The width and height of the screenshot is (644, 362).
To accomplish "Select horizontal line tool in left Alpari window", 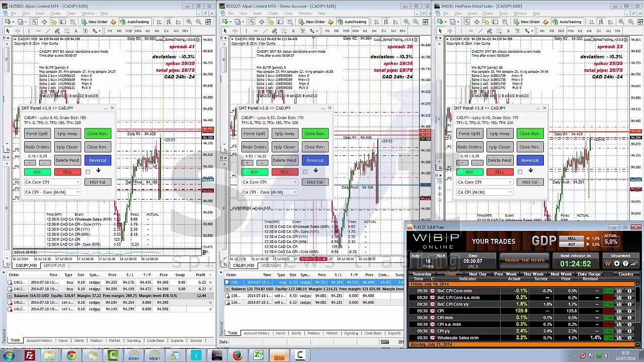I will coord(39,31).
